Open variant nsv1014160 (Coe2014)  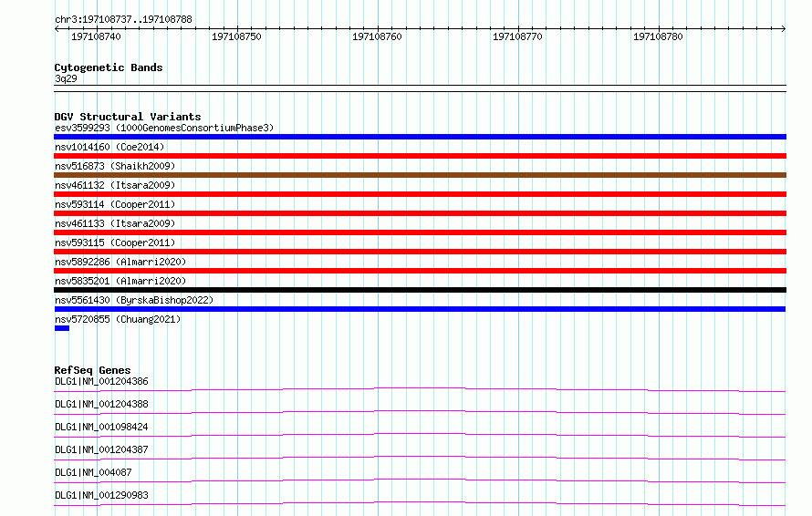[x=109, y=147]
